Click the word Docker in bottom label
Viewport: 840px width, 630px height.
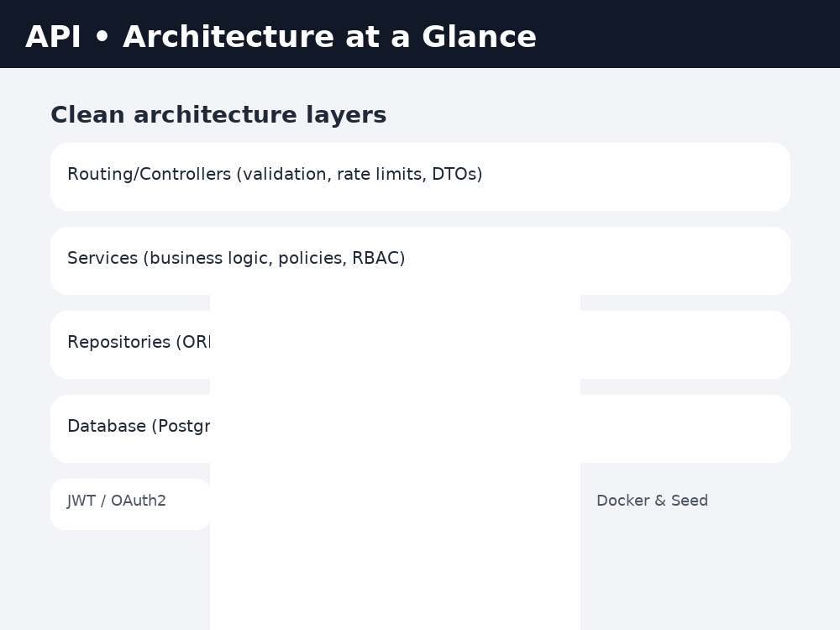pos(623,501)
